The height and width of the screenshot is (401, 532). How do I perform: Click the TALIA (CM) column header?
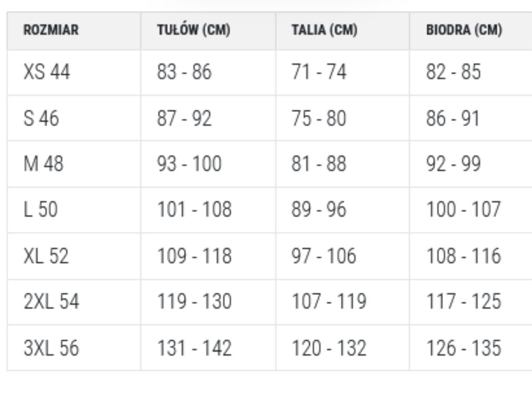pyautogui.click(x=324, y=30)
